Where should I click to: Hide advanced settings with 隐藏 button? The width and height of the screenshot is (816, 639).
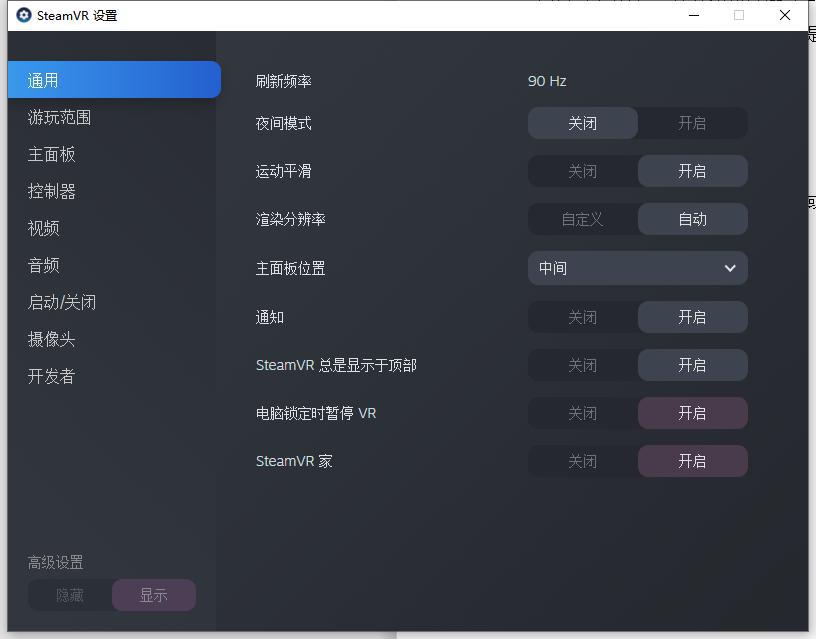click(70, 595)
